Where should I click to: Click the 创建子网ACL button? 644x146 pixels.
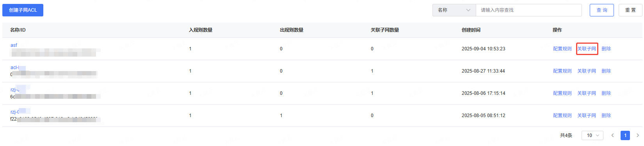point(23,10)
